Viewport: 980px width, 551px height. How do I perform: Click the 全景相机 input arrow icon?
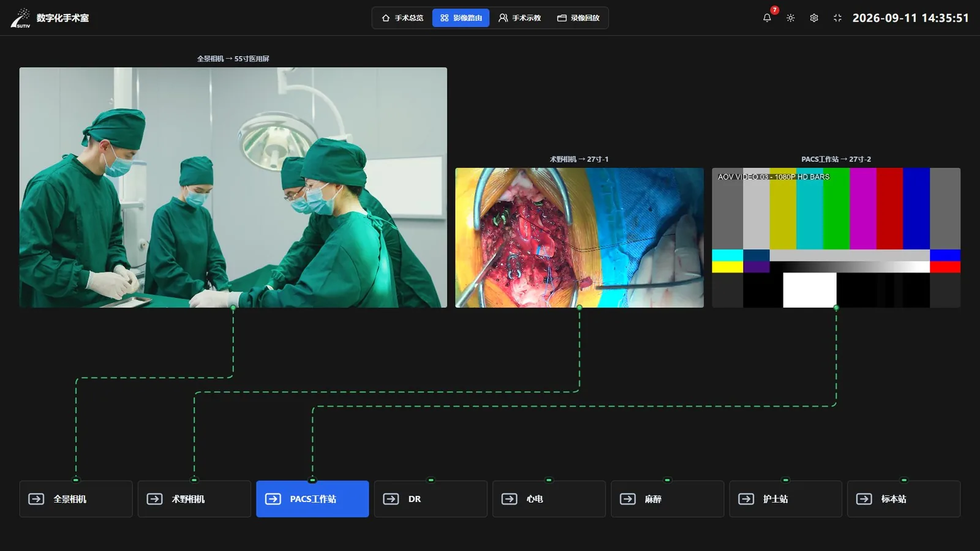point(36,499)
